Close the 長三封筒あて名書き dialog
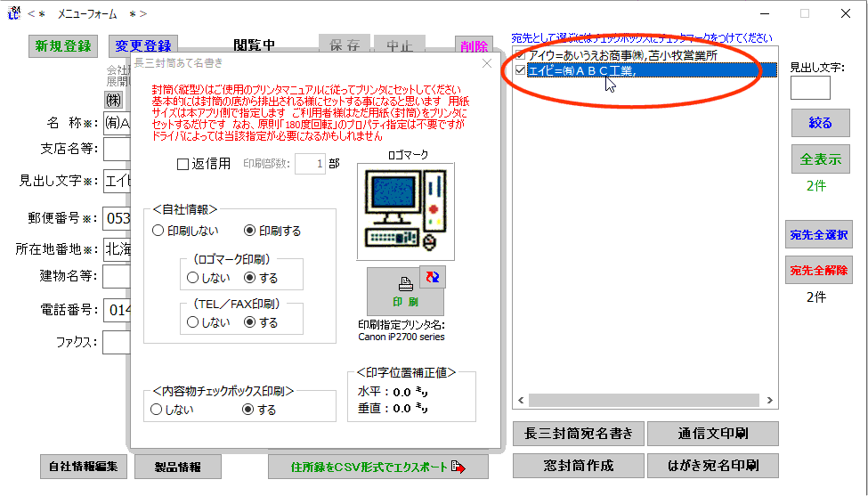The height and width of the screenshot is (496, 868). 486,63
